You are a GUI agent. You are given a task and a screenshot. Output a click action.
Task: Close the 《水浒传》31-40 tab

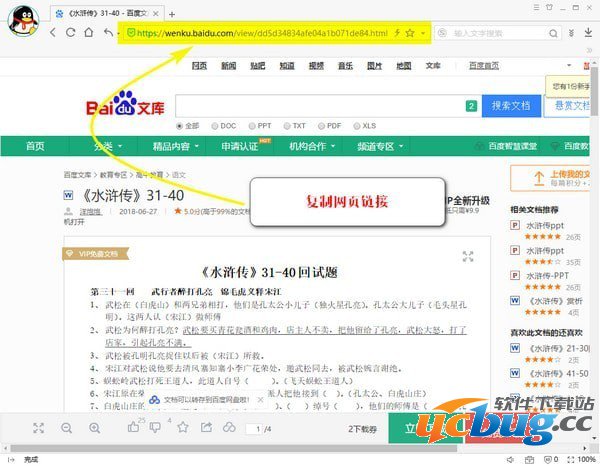point(156,14)
